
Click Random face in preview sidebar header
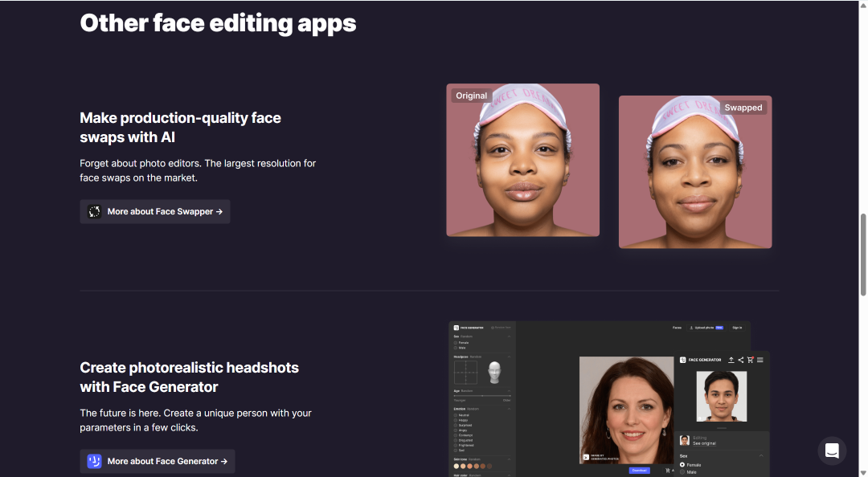(x=501, y=328)
